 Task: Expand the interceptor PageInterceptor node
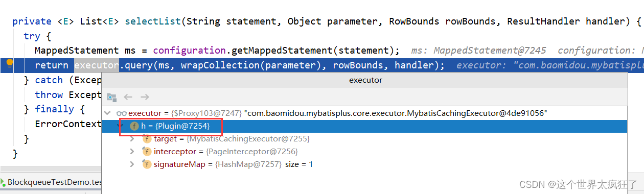[x=132, y=152]
